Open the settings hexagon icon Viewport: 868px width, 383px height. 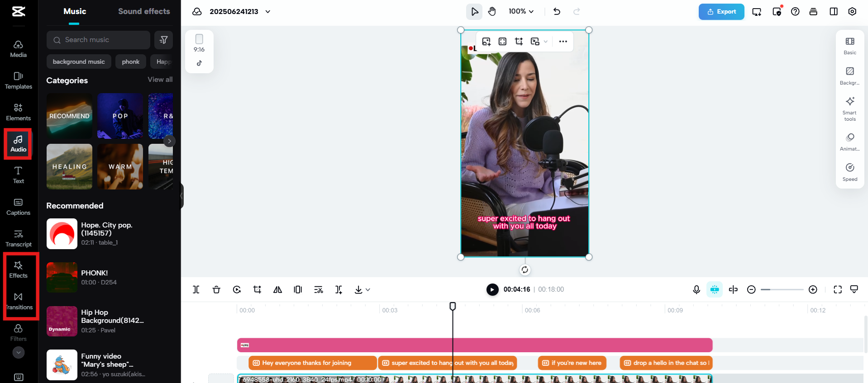[852, 11]
